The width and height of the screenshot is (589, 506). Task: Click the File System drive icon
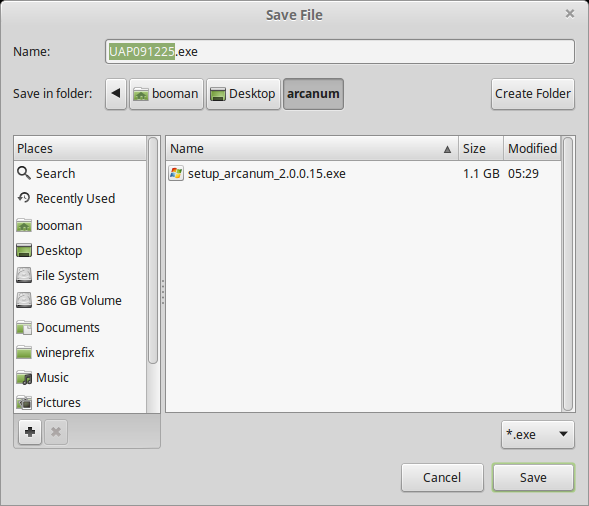pos(24,275)
